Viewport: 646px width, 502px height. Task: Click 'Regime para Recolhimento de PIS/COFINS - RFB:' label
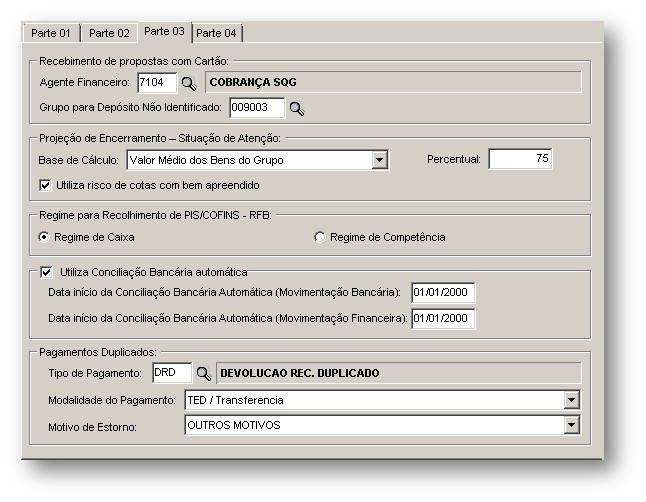(x=155, y=216)
